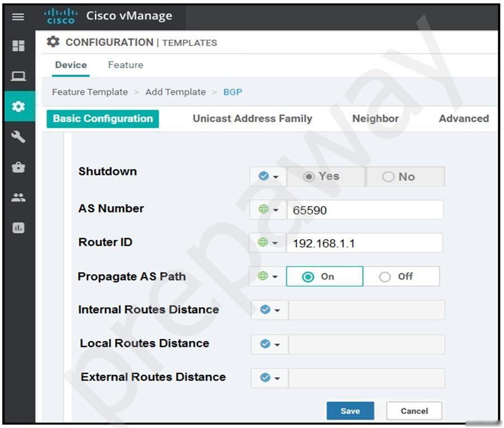504x428 pixels.
Task: Click default checkmark icon for Internal Routes Distance
Action: [x=265, y=310]
